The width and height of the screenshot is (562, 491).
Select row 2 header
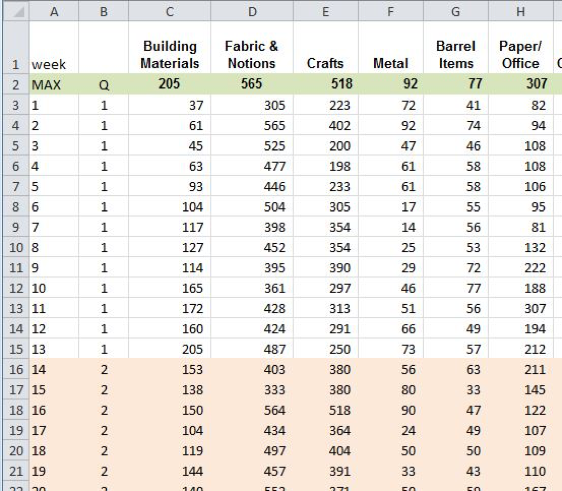tap(16, 85)
